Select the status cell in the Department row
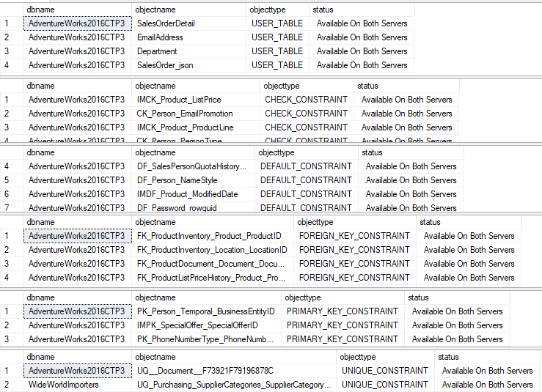542x392 pixels. point(362,51)
